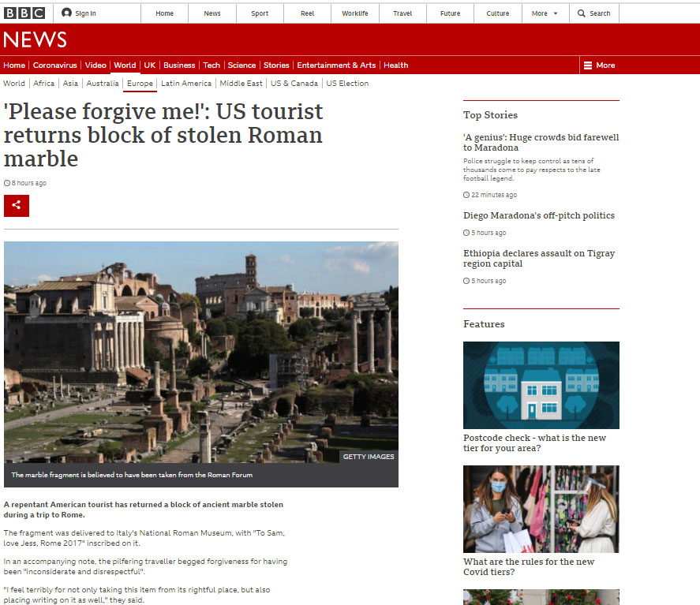The width and height of the screenshot is (700, 605).
Task: Open Maradona 'A genius' top story
Action: [541, 142]
